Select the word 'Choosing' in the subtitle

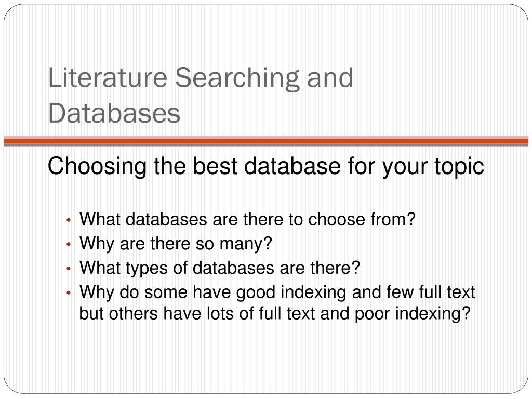click(x=97, y=167)
